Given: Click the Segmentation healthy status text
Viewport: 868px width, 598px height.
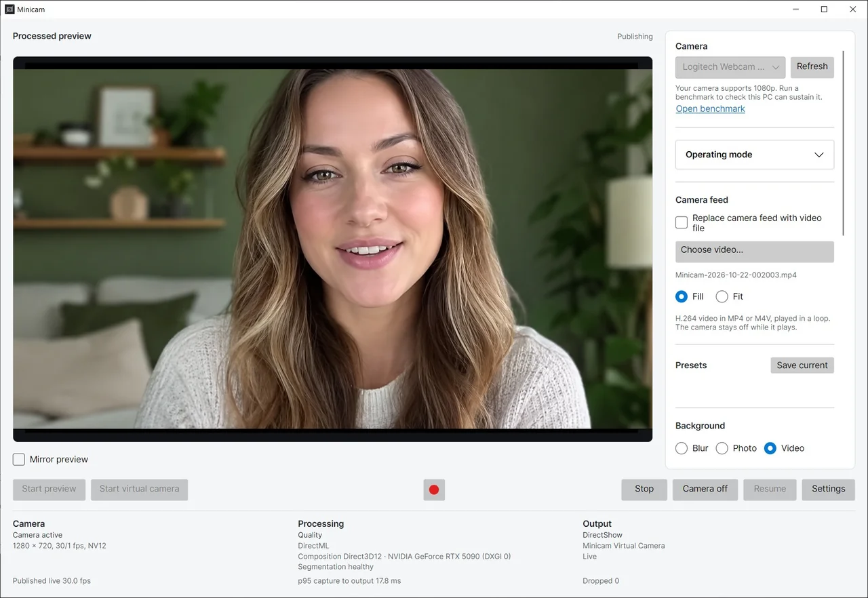Looking at the screenshot, I should pyautogui.click(x=336, y=567).
